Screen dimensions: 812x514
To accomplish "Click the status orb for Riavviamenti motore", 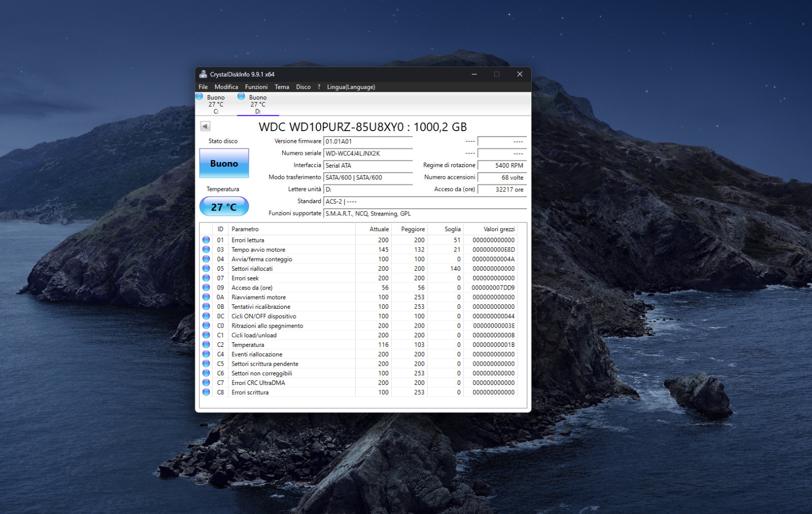I will pyautogui.click(x=206, y=297).
